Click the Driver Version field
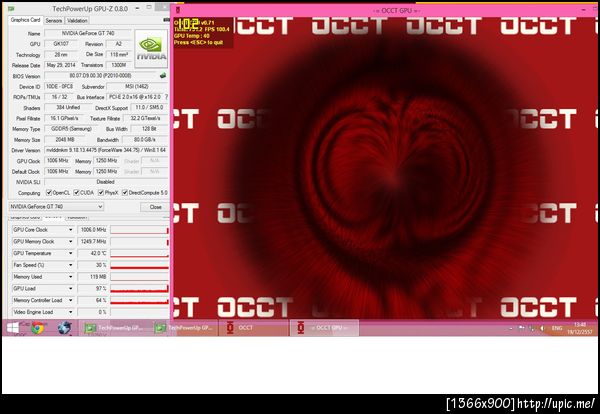 [106, 150]
